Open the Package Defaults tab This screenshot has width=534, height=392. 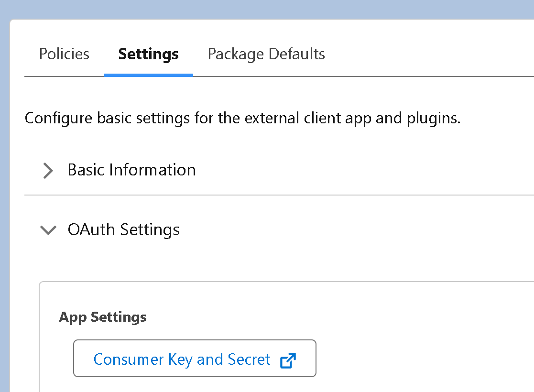pyautogui.click(x=266, y=54)
